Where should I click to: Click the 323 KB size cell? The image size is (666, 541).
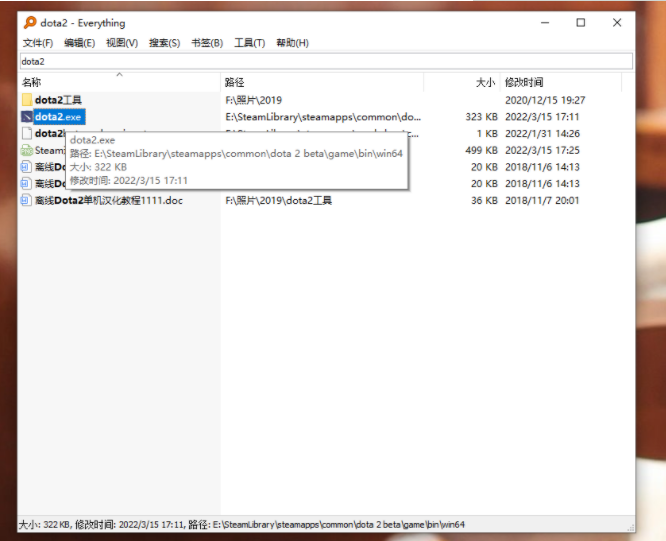[x=481, y=117]
